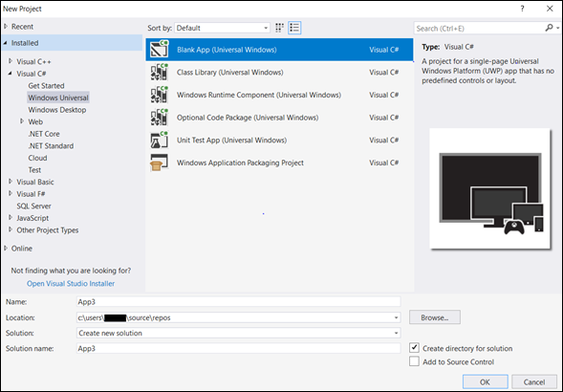Select Blank App (Universal Windows) template

[x=279, y=50]
